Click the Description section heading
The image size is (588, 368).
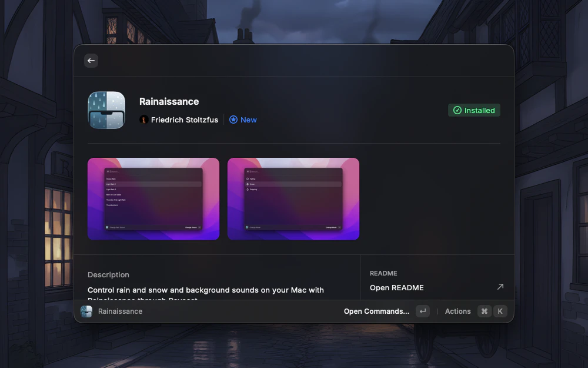click(108, 274)
